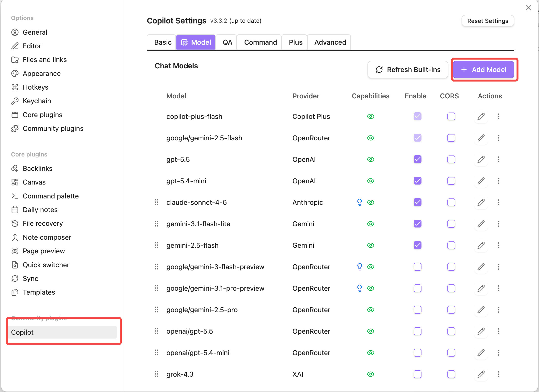Click the lightbulb icon for google/gemini-3-flash-preview
The height and width of the screenshot is (392, 539).
[359, 267]
